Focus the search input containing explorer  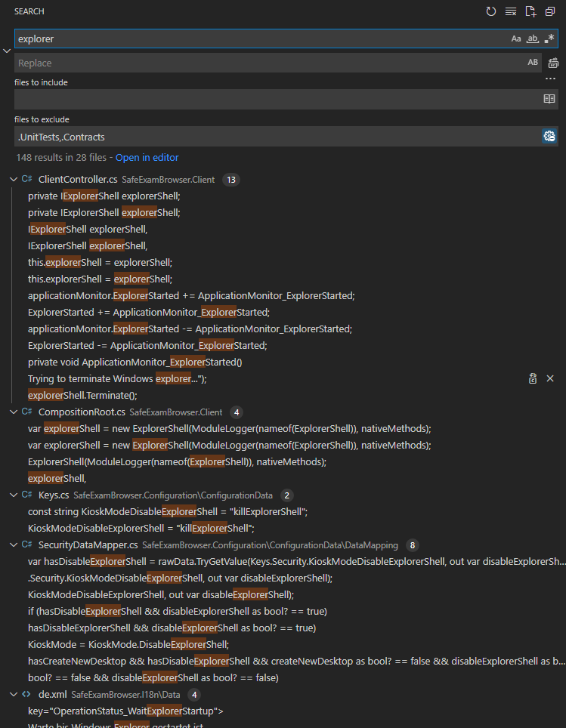(x=262, y=39)
